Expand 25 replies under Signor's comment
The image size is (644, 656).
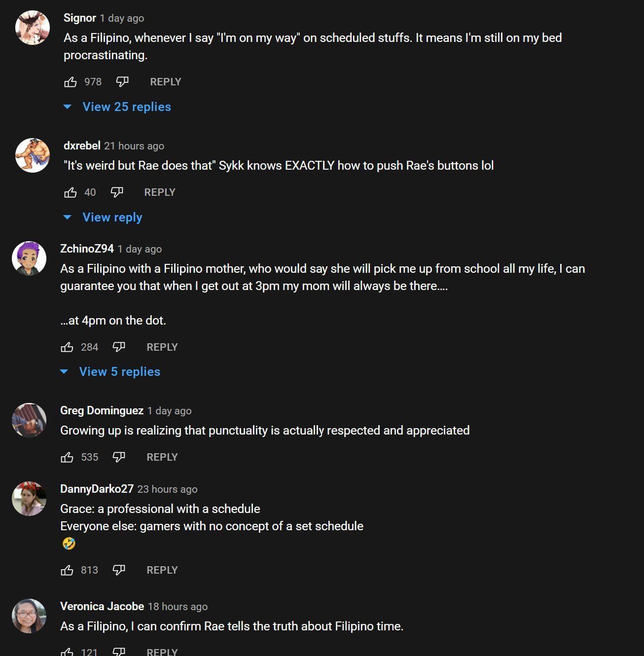click(x=126, y=107)
